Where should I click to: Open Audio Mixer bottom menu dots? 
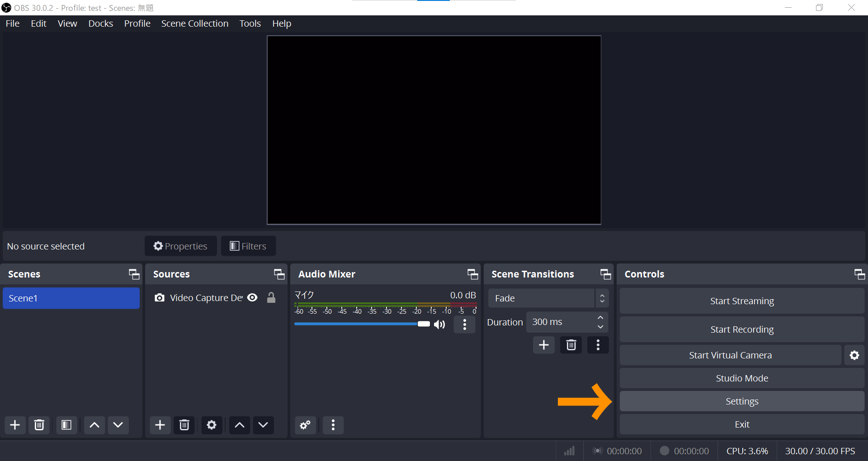pos(333,425)
